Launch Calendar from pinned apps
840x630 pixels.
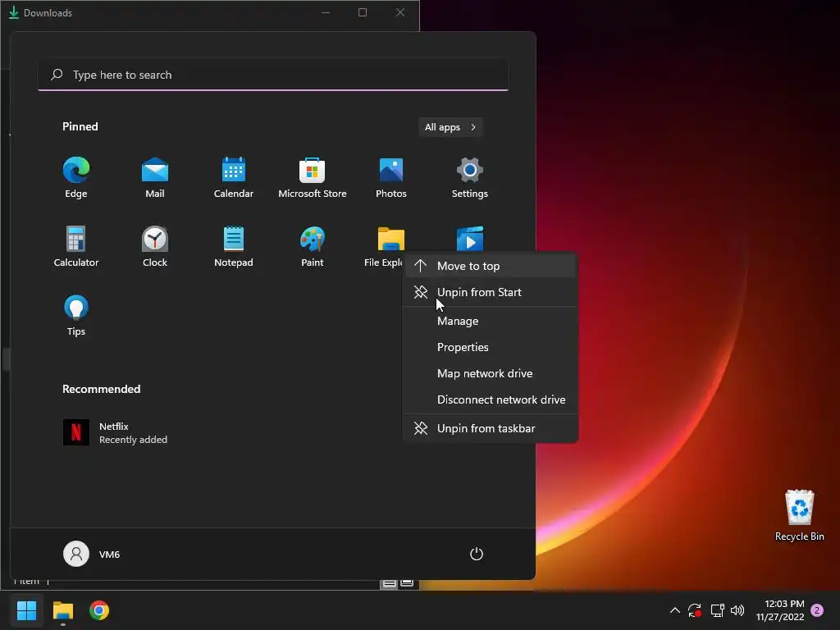point(234,177)
